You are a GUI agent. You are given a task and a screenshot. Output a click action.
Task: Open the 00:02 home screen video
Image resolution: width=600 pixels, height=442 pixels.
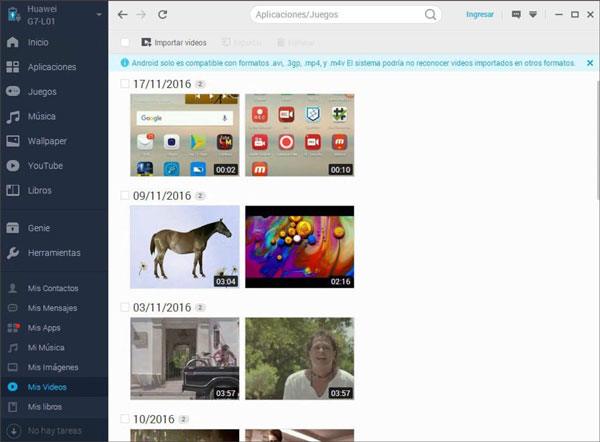click(x=185, y=135)
